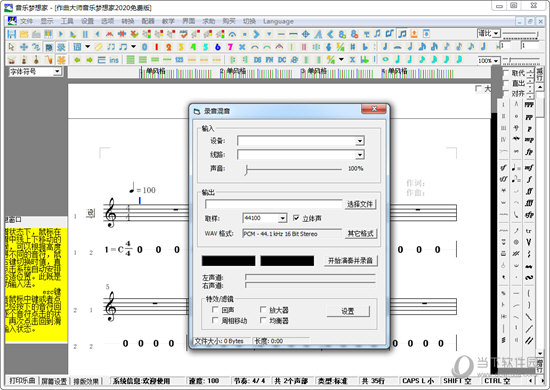The height and width of the screenshot is (390, 550).
Task: Click the saxophone instrument icon
Action: 48,60
